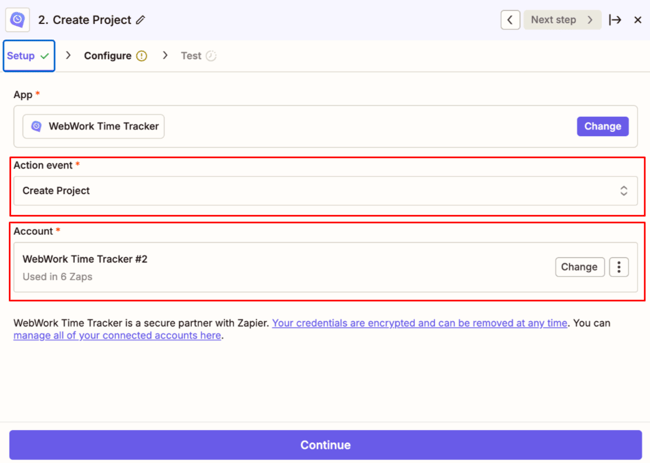Close the Create Project panel
Viewport: 650px width, 463px height.
tap(638, 19)
